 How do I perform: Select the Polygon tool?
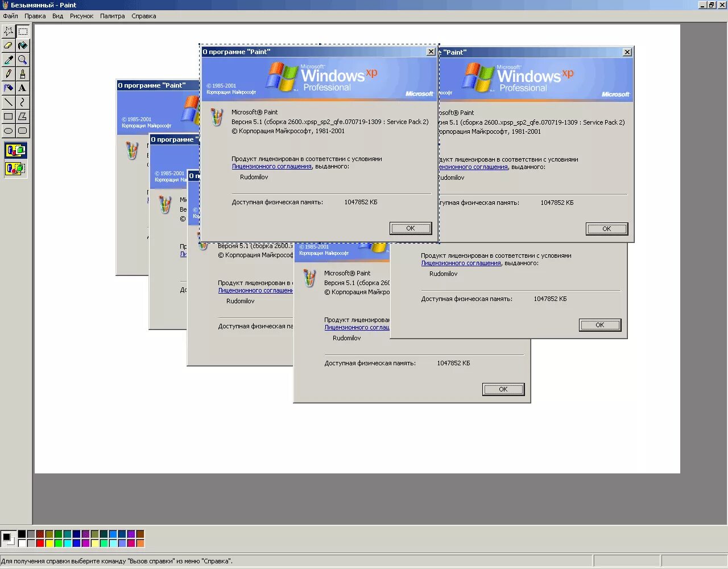tap(23, 117)
